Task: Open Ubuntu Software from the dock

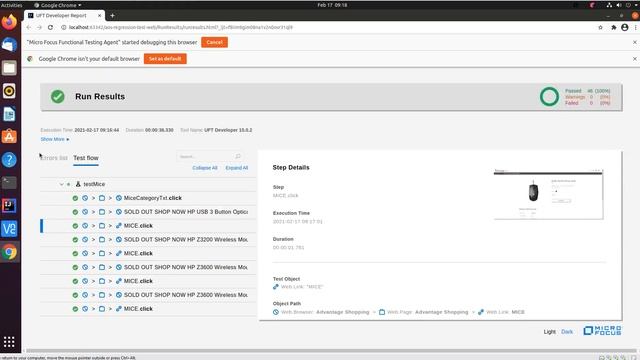Action: (9, 137)
